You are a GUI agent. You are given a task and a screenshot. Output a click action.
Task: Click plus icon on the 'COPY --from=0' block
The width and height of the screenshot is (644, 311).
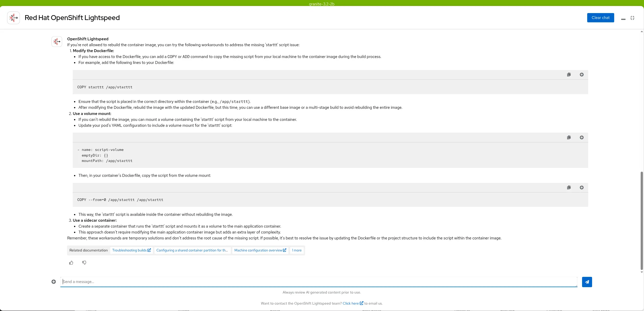point(582,188)
